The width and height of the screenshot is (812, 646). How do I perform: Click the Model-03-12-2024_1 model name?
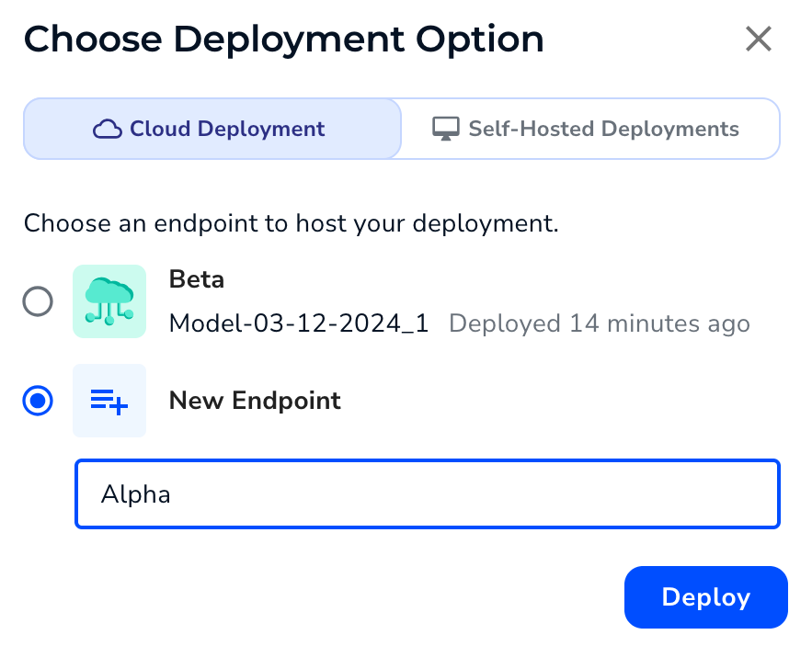coord(299,323)
